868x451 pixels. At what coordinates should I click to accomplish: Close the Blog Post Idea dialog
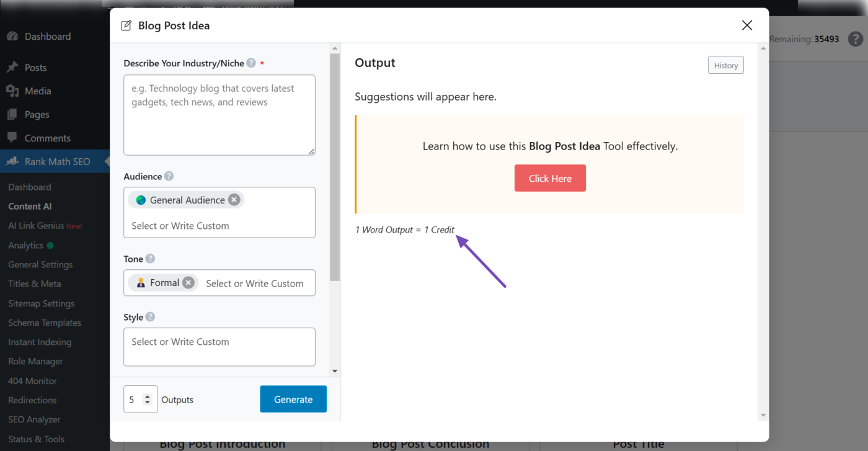click(747, 25)
